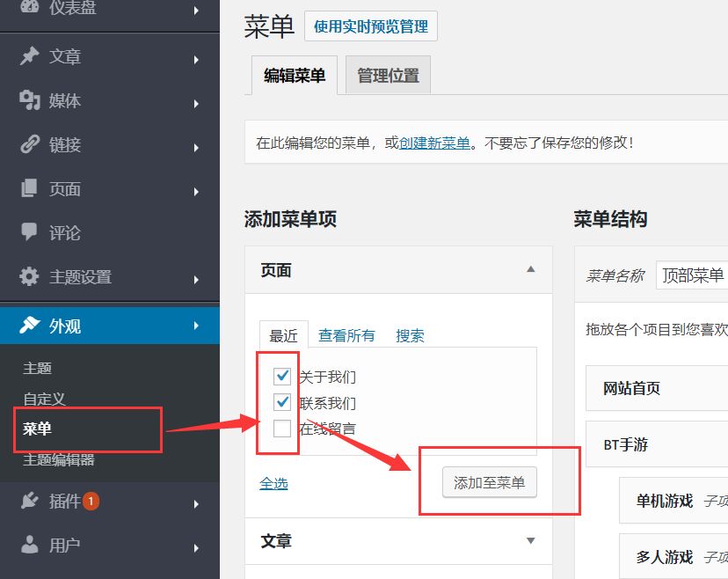Viewport: 728px width, 579px height.
Task: Click the 使用实时预览管理 button
Action: (370, 26)
